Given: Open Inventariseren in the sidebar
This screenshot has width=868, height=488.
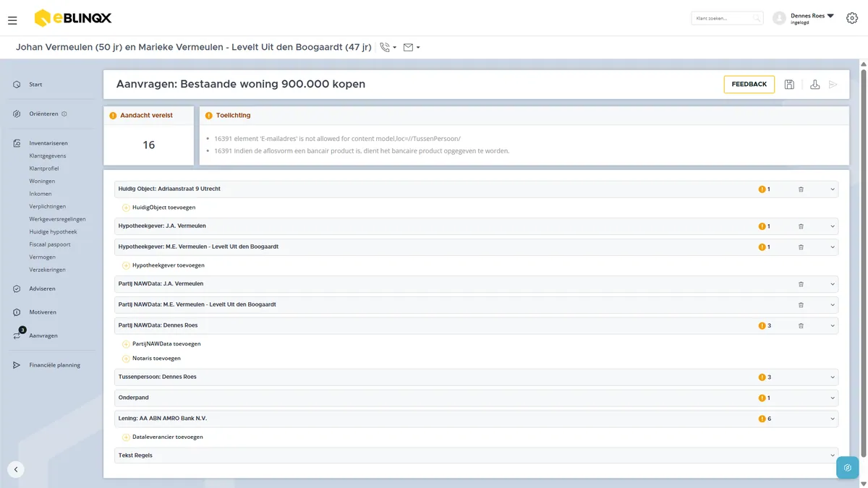Looking at the screenshot, I should coord(48,143).
